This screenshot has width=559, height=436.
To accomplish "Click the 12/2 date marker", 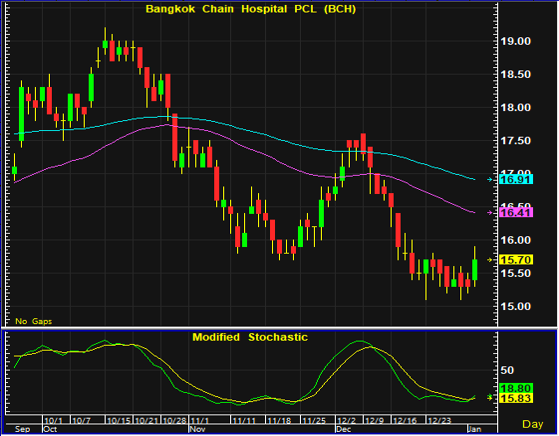I will (346, 421).
